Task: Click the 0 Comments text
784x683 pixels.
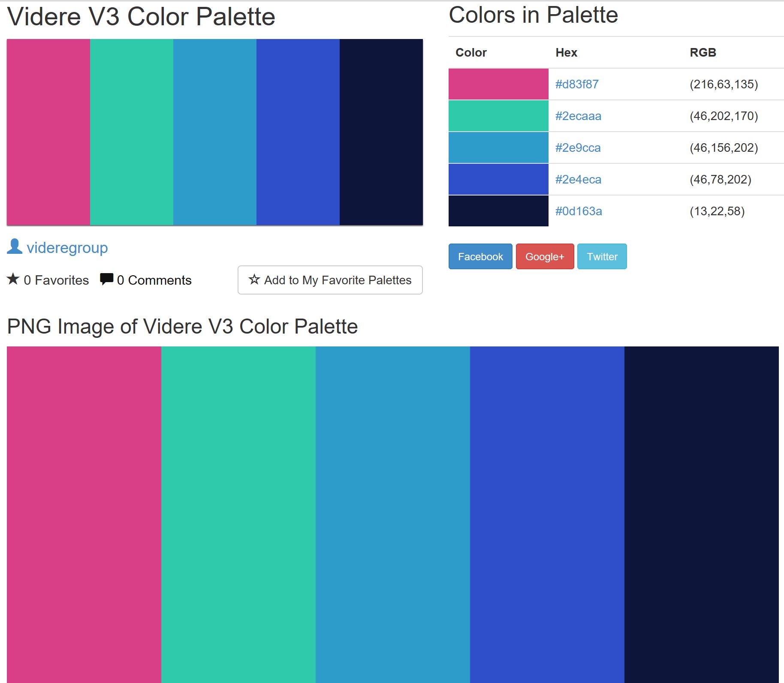Action: (154, 280)
